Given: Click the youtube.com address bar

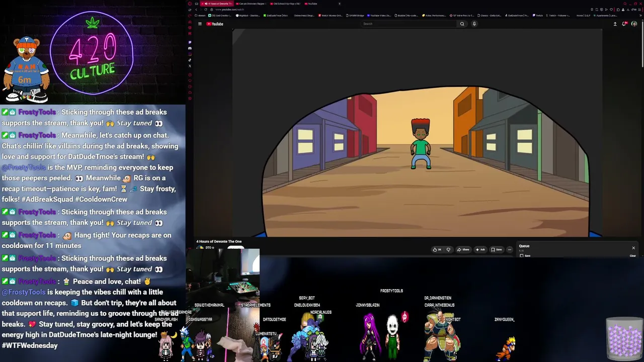Looking at the screenshot, I should [x=229, y=10].
